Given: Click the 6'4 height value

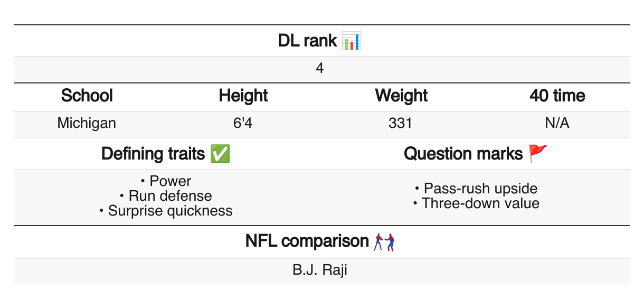Looking at the screenshot, I should (243, 124).
